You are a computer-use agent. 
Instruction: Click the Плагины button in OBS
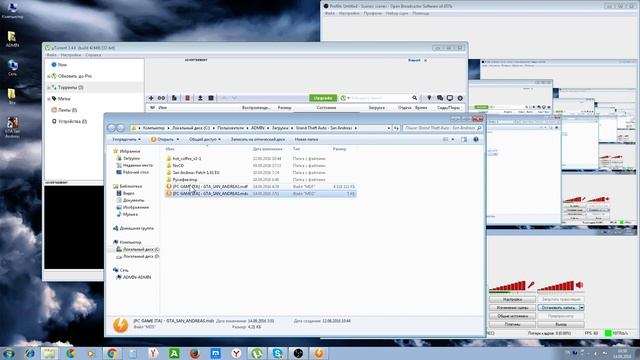[512, 324]
